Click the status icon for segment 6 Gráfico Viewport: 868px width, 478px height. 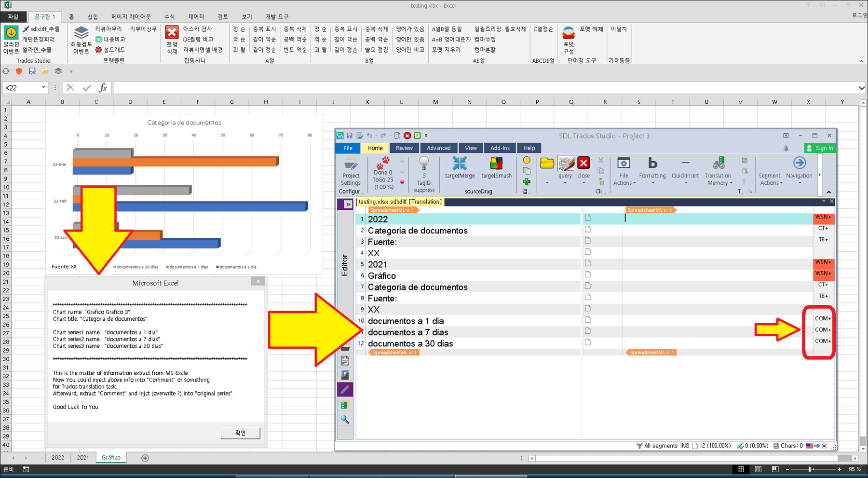[588, 274]
